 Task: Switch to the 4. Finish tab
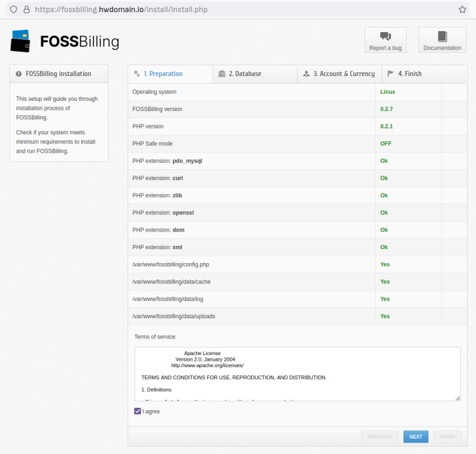(x=424, y=74)
